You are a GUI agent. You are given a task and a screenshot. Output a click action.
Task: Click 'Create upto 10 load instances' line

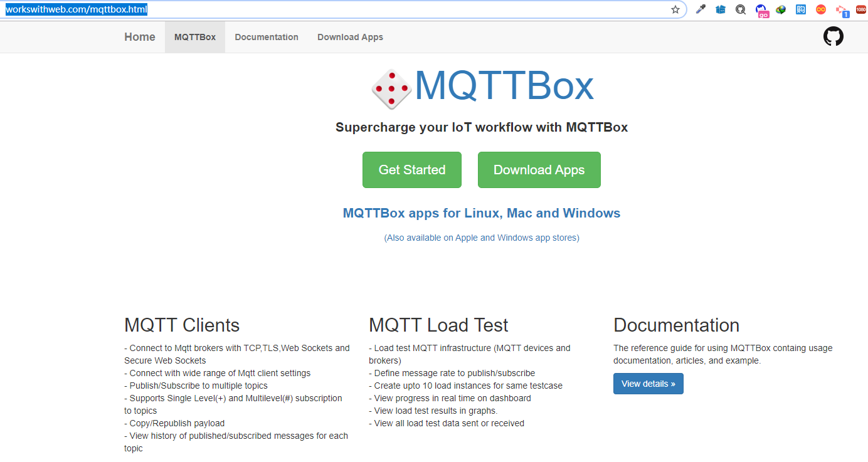point(466,386)
